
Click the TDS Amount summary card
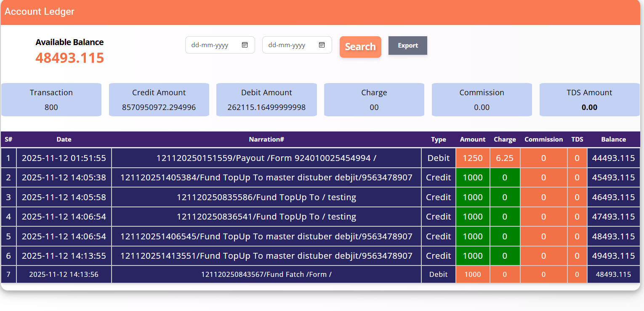tap(589, 99)
